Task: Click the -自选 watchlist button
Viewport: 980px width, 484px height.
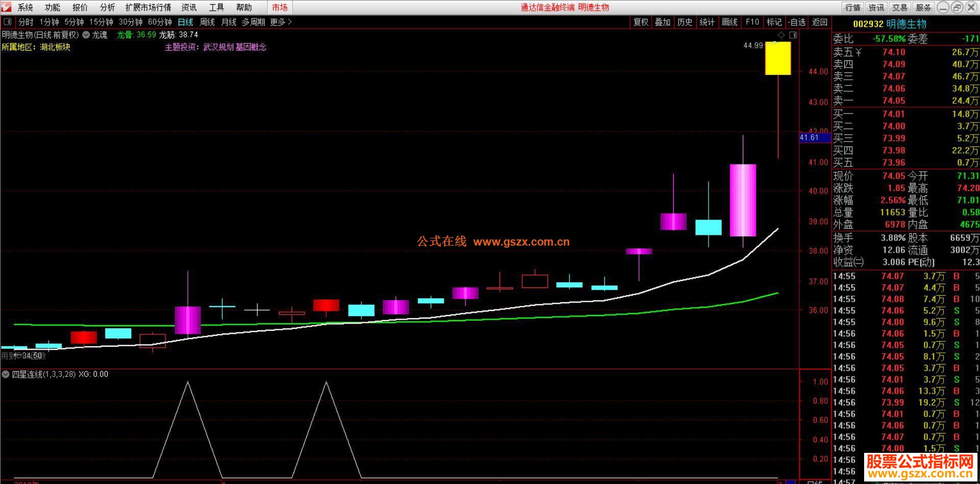Action: tap(796, 22)
